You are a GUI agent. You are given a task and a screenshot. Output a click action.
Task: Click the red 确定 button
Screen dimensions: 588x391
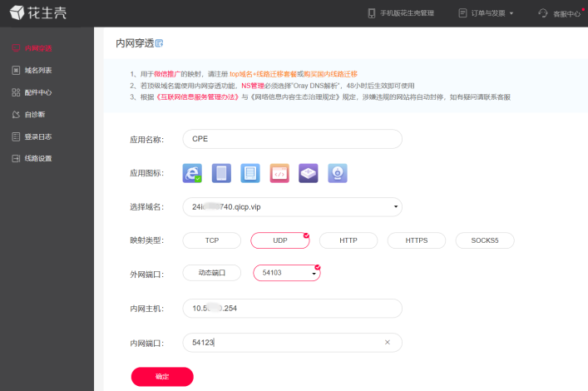[x=162, y=377]
